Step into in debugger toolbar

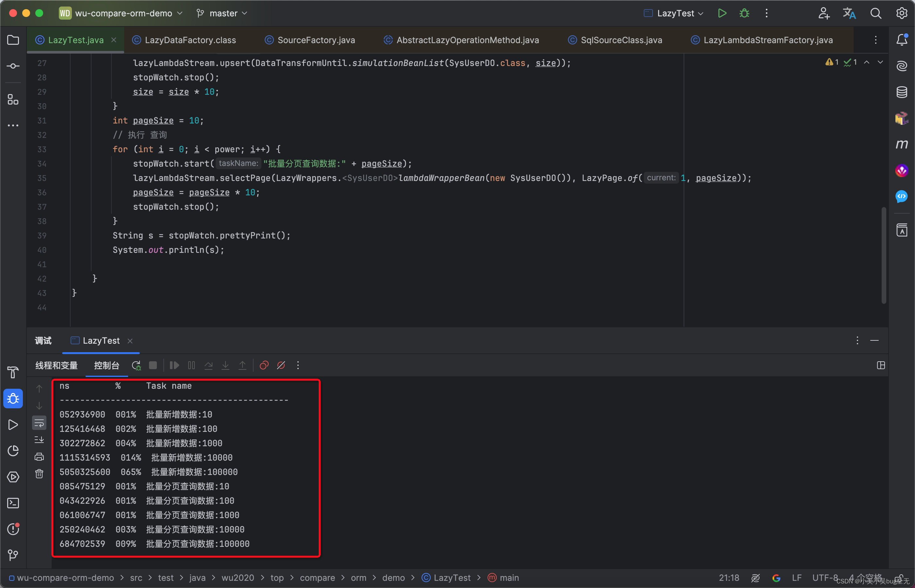225,366
